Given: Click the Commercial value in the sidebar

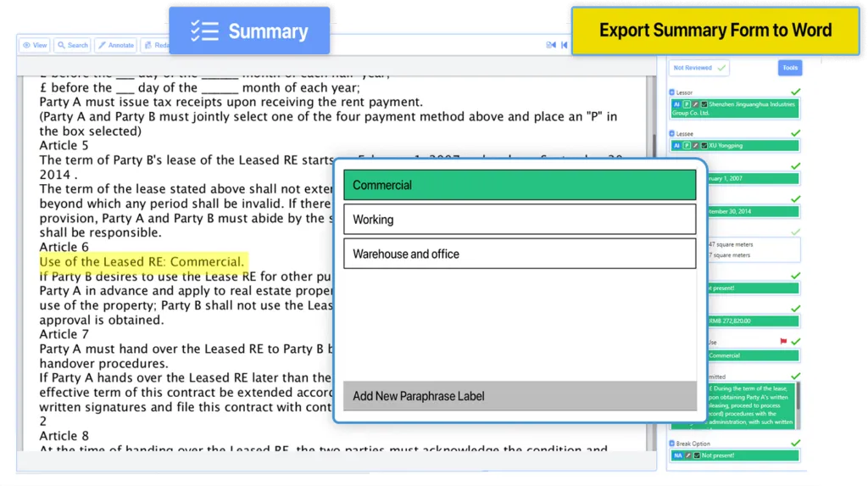Looking at the screenshot, I should pyautogui.click(x=754, y=355).
